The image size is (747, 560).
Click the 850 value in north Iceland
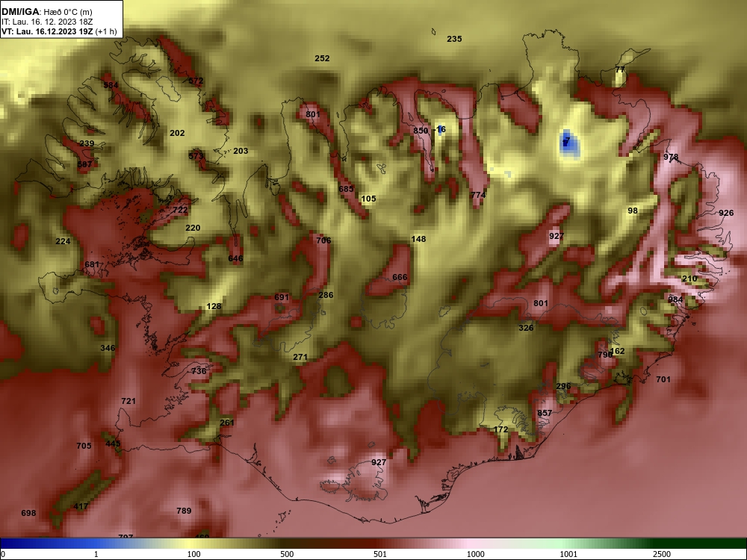(x=421, y=131)
